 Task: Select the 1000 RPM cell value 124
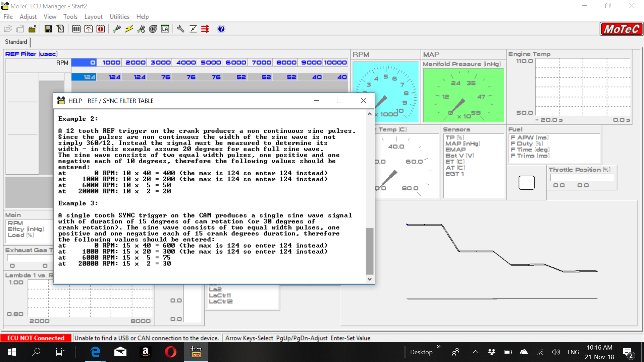point(109,77)
